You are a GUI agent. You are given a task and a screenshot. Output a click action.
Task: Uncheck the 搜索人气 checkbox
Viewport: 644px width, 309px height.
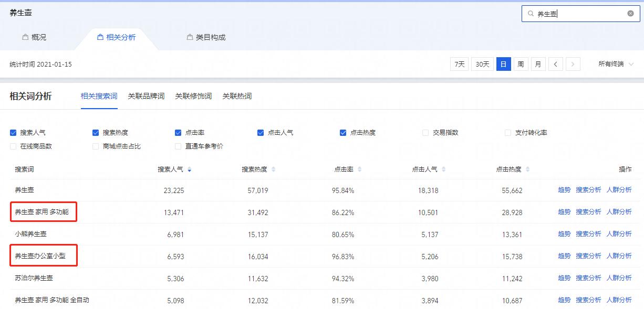coord(13,133)
